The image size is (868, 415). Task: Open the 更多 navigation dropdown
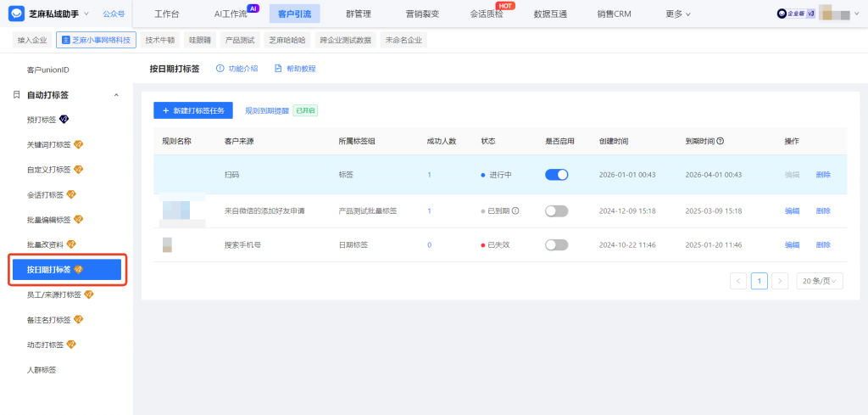click(677, 14)
